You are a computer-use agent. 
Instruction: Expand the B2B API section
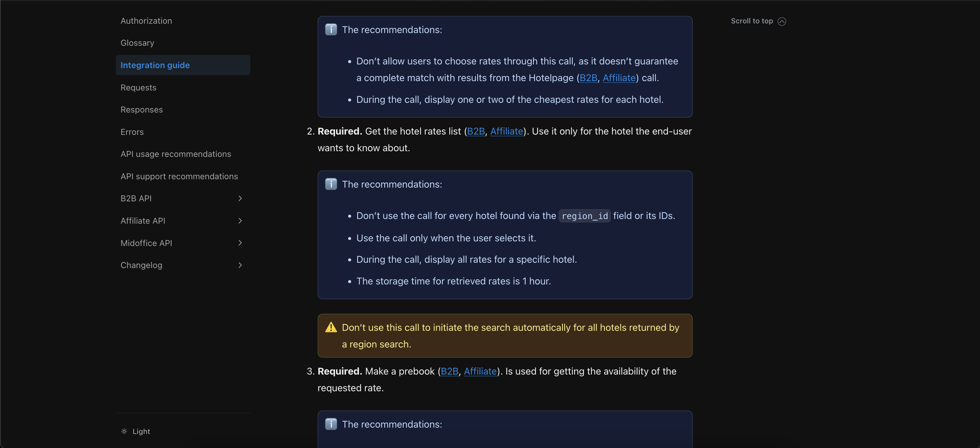pos(240,198)
